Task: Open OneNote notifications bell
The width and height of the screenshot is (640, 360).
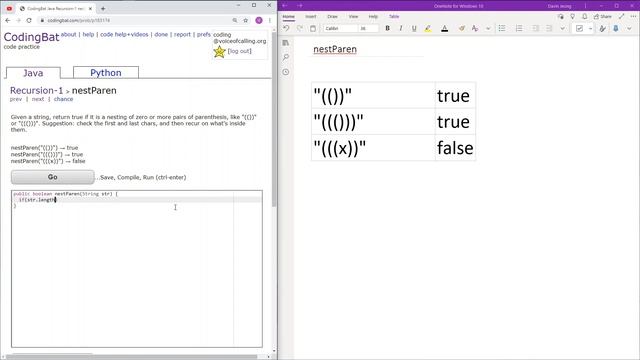Action: 584,16
